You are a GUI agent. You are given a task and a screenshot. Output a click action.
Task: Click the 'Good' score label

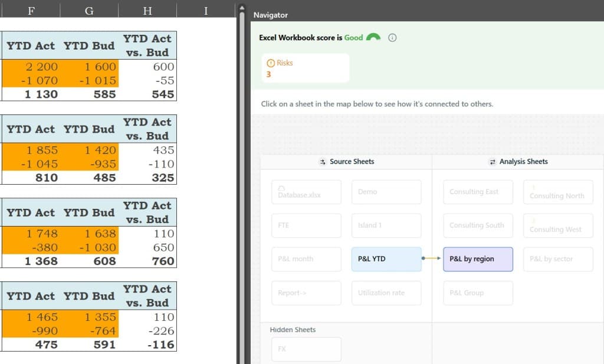(x=358, y=37)
